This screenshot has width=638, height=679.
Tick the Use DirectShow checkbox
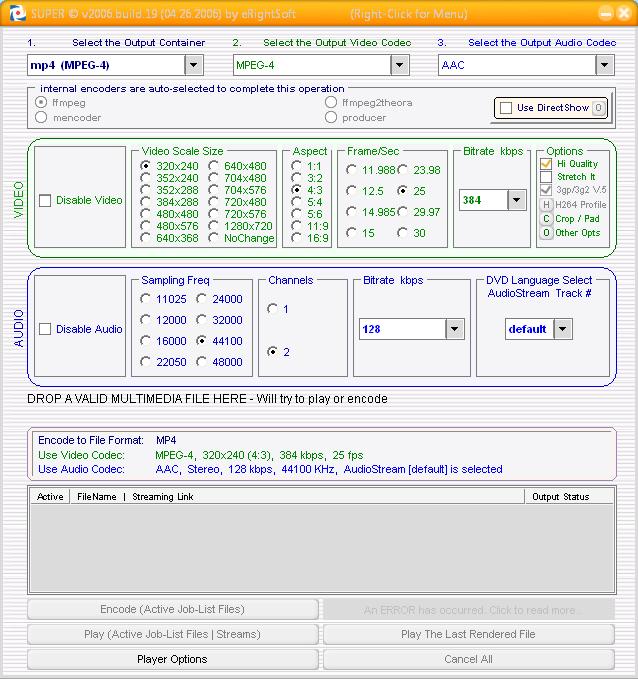(506, 108)
